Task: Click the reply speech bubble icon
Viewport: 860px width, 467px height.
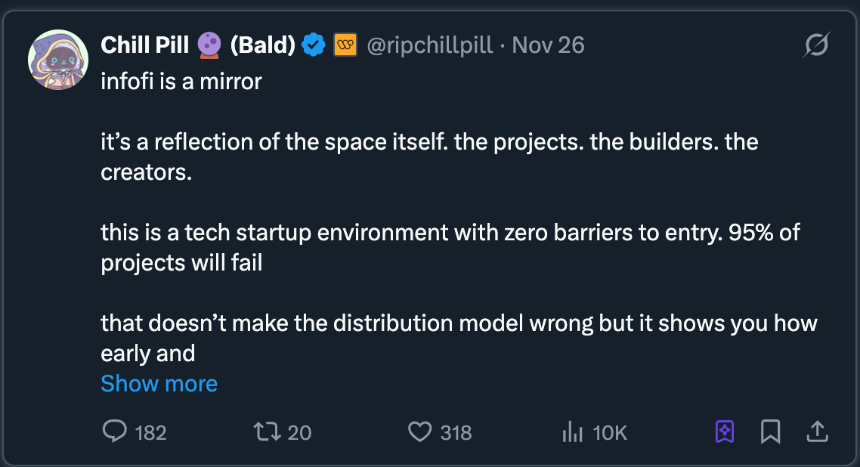Action: pyautogui.click(x=115, y=432)
